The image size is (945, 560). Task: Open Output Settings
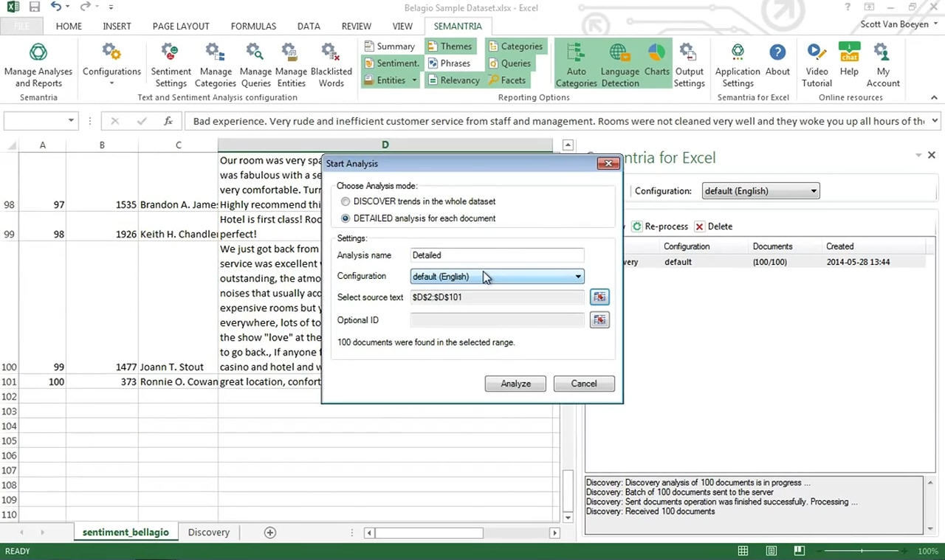click(689, 65)
